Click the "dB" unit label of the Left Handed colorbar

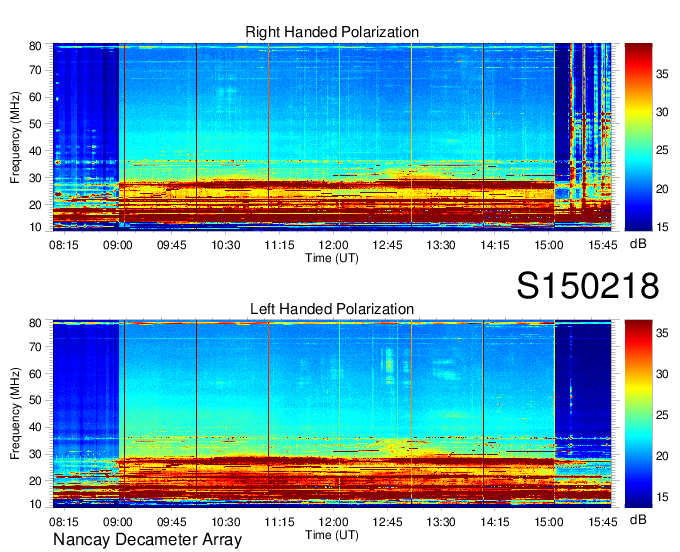(x=638, y=520)
